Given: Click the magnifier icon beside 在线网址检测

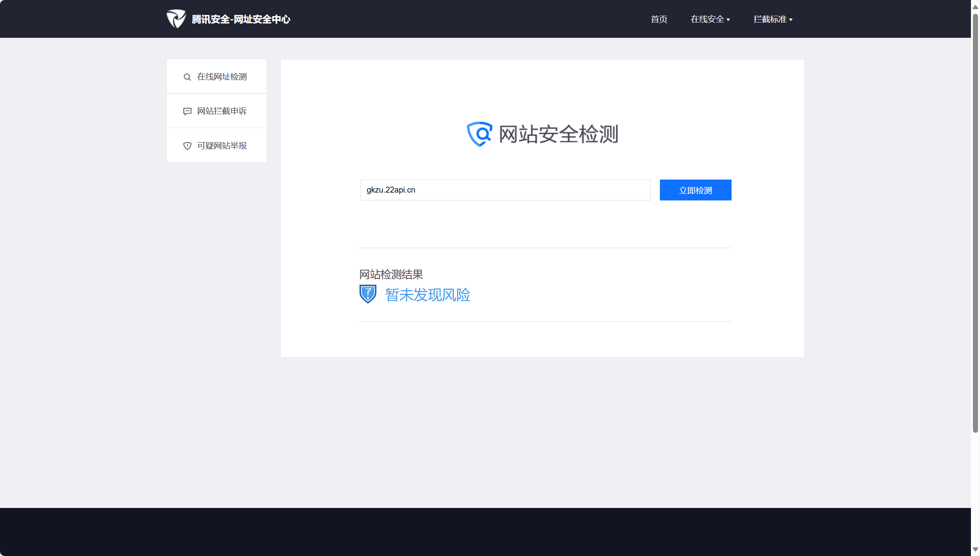Looking at the screenshot, I should (x=187, y=77).
